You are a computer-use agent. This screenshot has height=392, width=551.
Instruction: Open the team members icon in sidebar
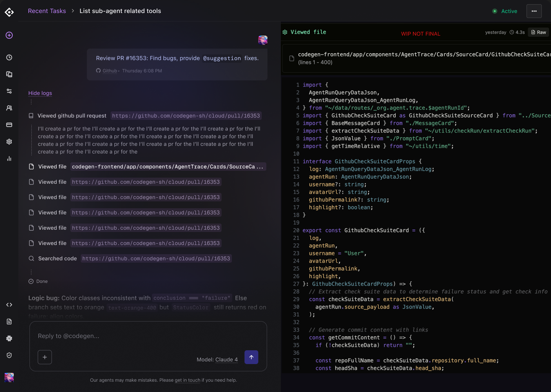[9, 108]
